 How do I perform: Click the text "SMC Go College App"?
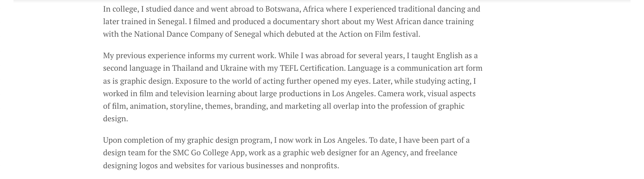[209, 153]
